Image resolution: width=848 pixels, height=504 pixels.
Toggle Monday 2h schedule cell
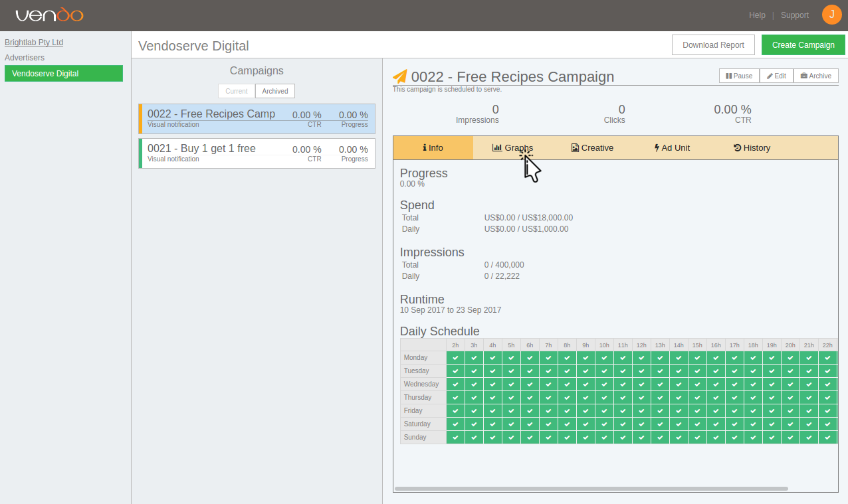click(455, 357)
